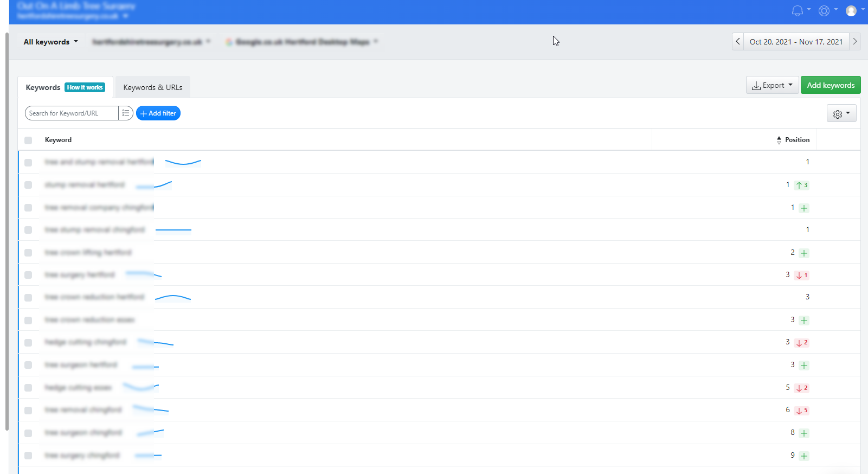This screenshot has width=868, height=474.
Task: Open project switcher in blue header
Action: point(76,11)
